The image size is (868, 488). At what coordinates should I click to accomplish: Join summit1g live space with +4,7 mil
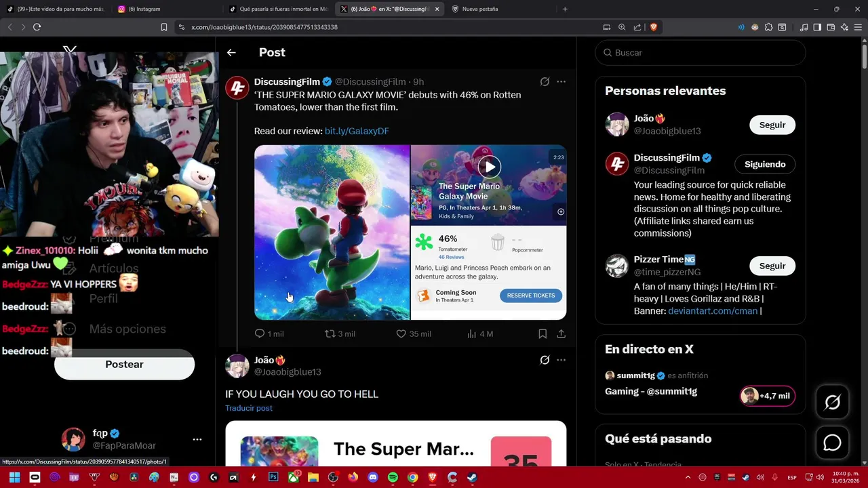point(767,396)
